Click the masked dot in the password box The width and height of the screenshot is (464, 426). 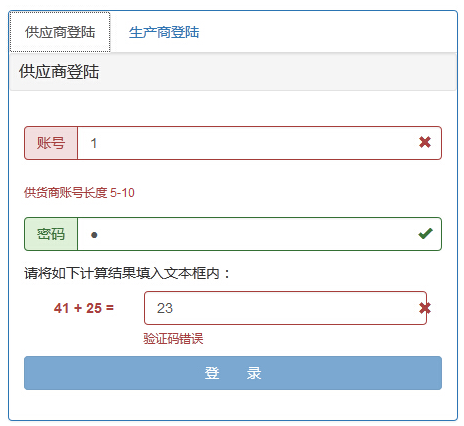tap(94, 235)
